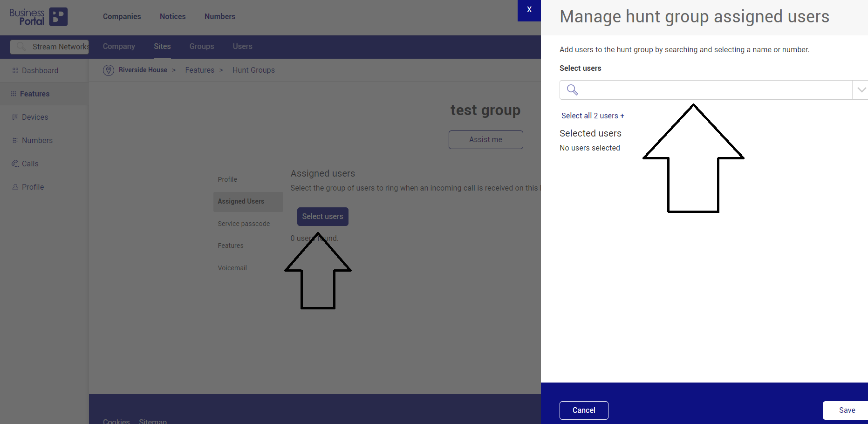Screen dimensions: 868x424
Task: Switch to the Groups tab
Action: coord(202,46)
